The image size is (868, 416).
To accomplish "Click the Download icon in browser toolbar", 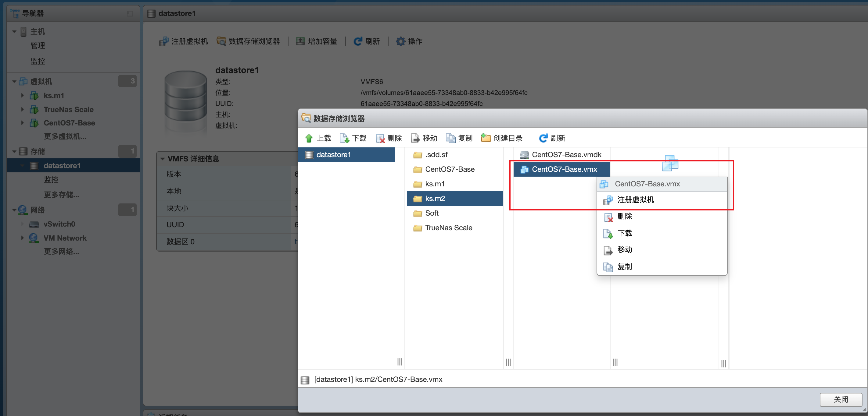I will tap(344, 138).
